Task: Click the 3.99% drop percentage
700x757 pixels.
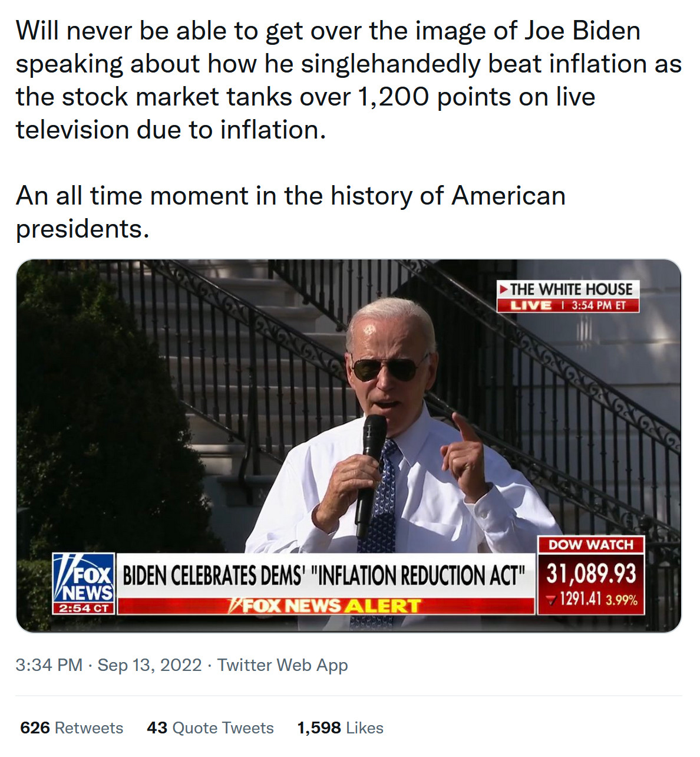Action: (x=622, y=600)
